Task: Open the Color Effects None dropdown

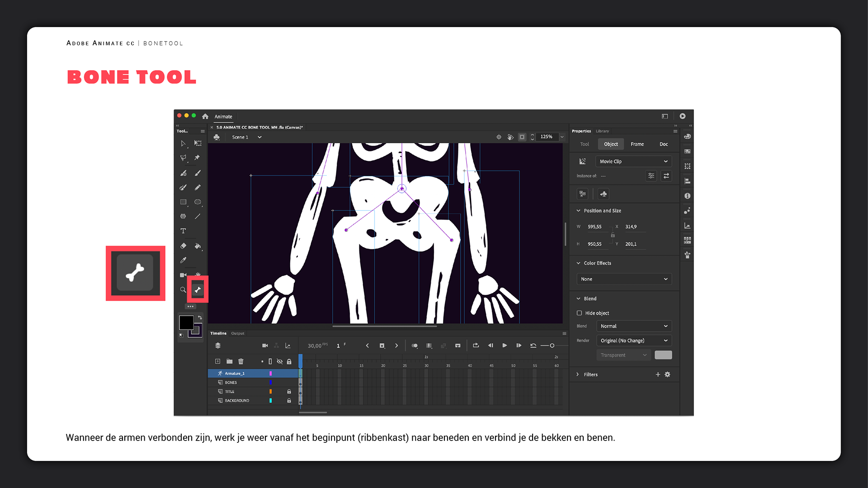Action: click(x=624, y=279)
